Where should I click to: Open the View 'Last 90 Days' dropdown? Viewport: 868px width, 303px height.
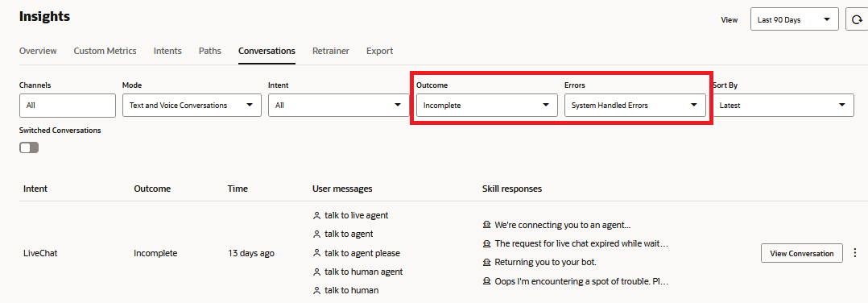coord(795,19)
